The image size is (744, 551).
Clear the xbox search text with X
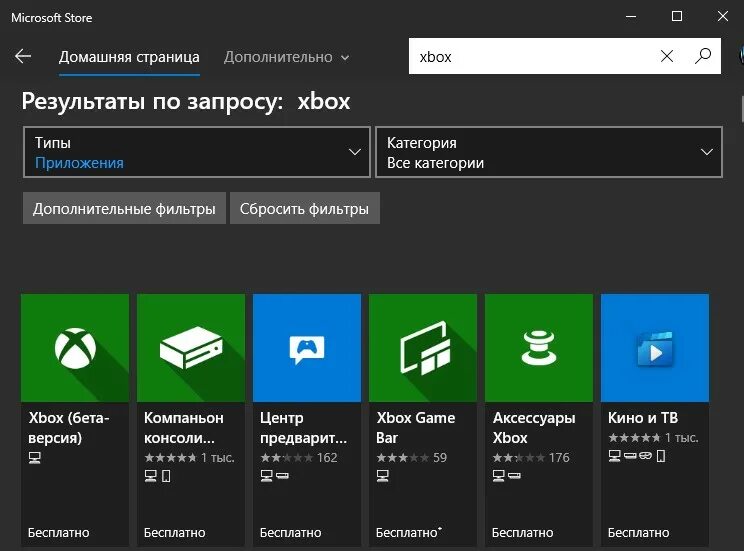click(667, 56)
